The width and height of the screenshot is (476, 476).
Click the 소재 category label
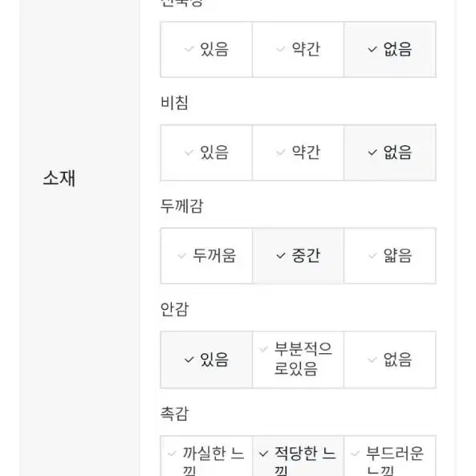59,178
